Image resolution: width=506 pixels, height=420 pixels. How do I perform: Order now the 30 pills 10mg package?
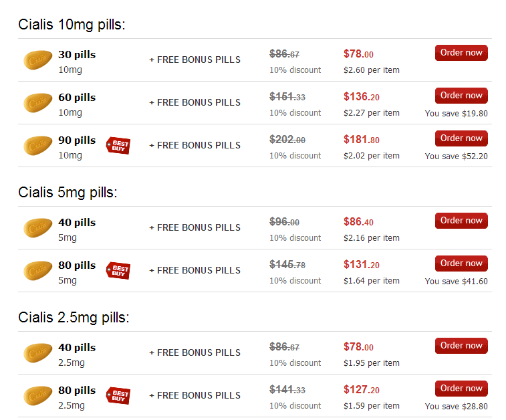(x=461, y=53)
